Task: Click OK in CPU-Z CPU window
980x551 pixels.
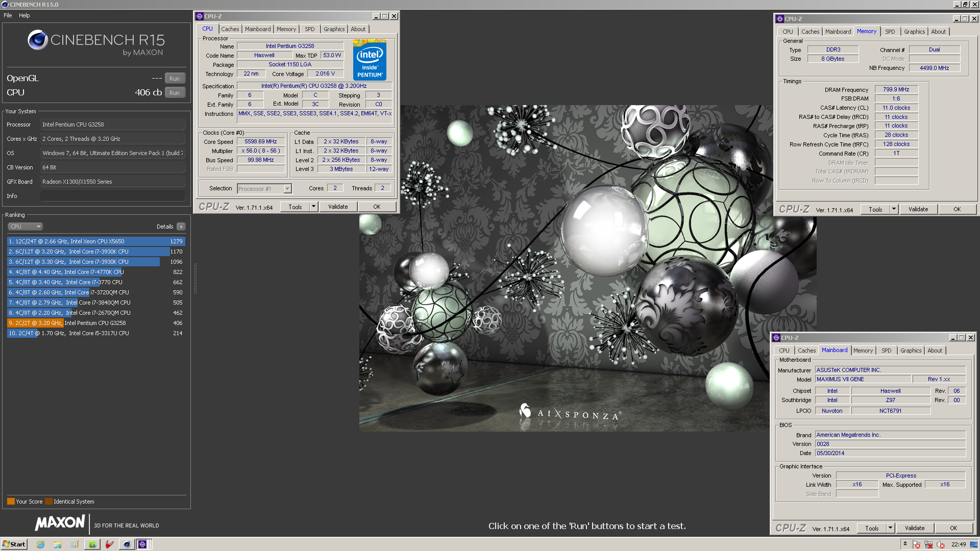Action: pyautogui.click(x=377, y=207)
